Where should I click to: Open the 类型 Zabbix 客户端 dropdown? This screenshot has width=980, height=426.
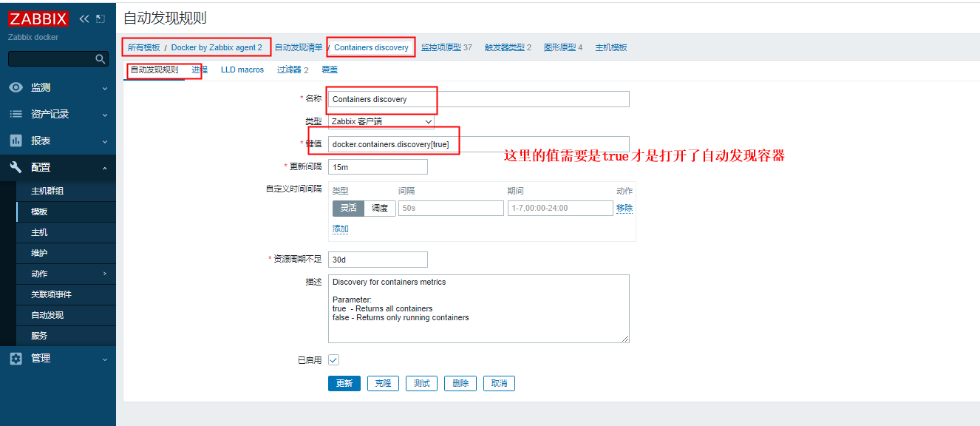(x=381, y=121)
